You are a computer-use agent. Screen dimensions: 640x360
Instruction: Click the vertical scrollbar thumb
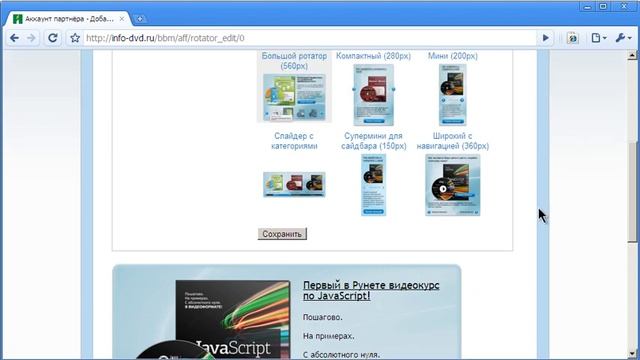(x=632, y=192)
